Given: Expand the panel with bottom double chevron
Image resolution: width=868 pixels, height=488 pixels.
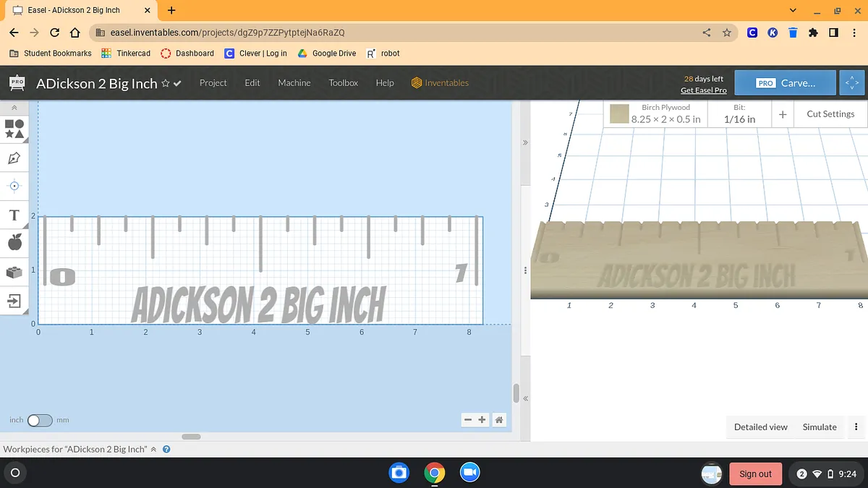Looking at the screenshot, I should coord(526,398).
